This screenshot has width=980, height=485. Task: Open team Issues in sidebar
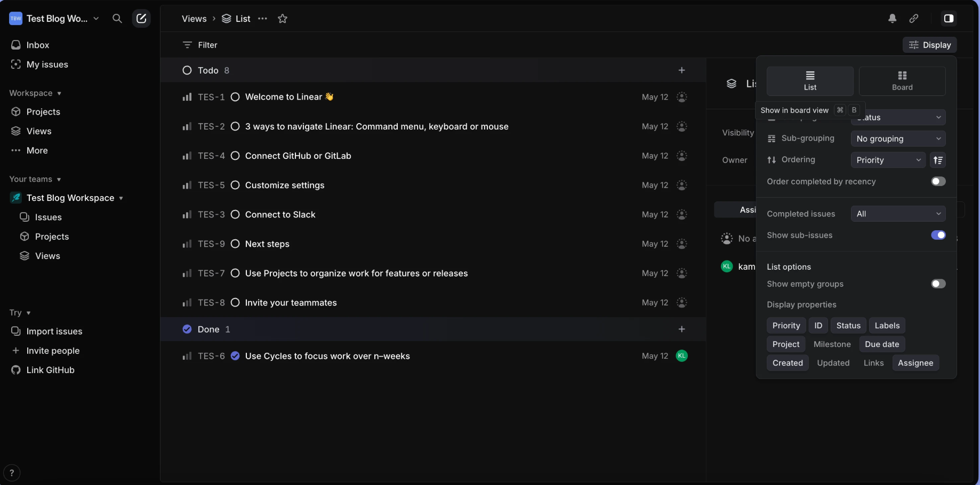point(48,217)
